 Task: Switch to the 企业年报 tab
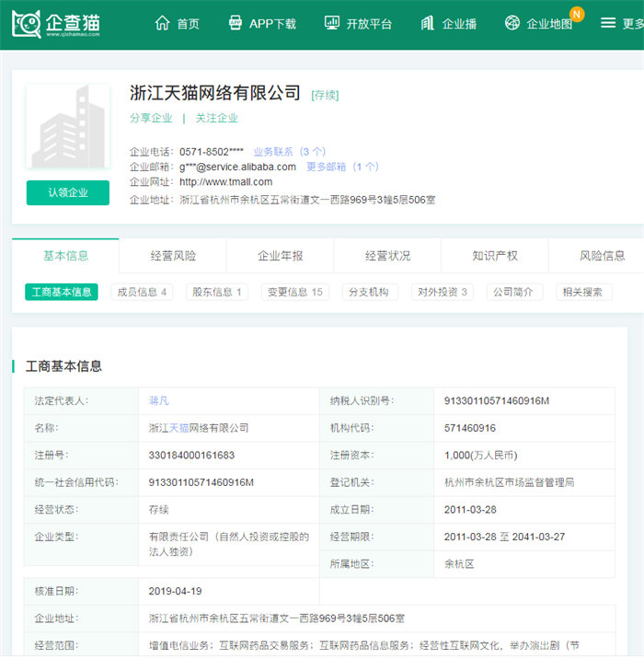click(x=281, y=256)
